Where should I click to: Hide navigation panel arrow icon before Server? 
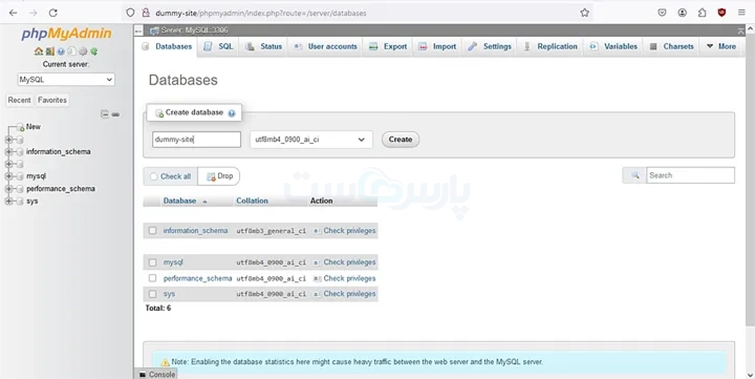click(x=139, y=30)
